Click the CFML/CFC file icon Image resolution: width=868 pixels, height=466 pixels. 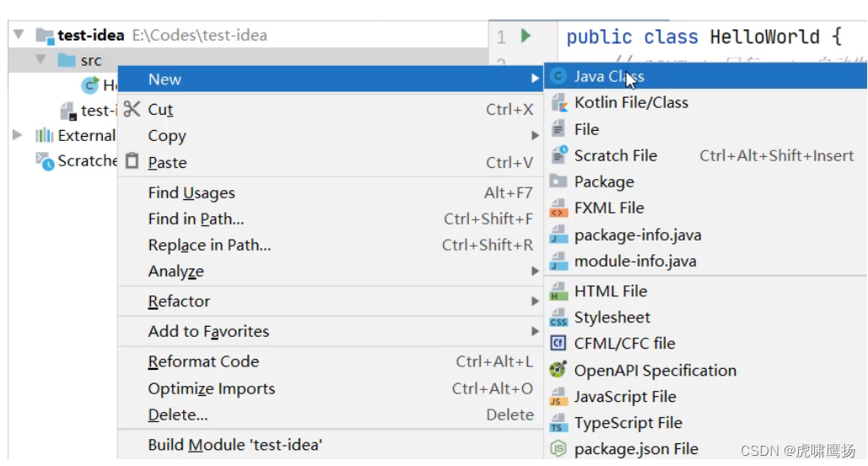pyautogui.click(x=558, y=344)
